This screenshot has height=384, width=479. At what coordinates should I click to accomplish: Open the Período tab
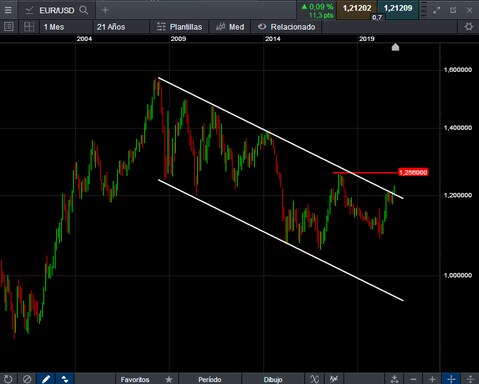tap(210, 379)
